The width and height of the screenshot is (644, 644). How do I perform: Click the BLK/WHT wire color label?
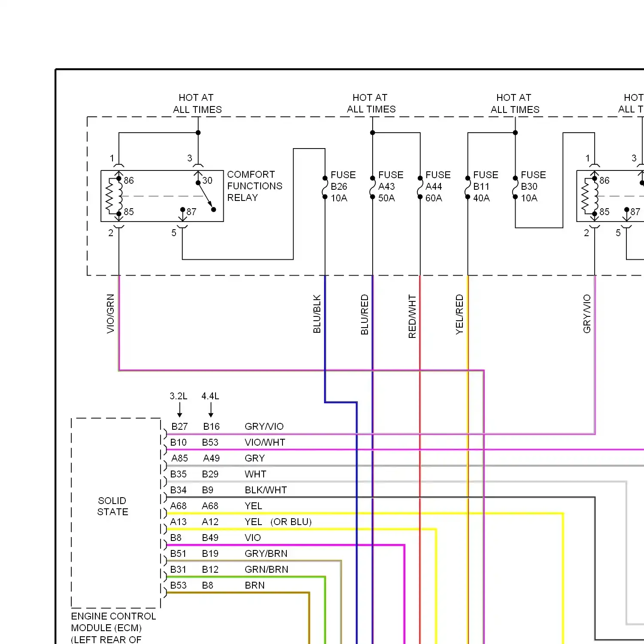click(266, 490)
